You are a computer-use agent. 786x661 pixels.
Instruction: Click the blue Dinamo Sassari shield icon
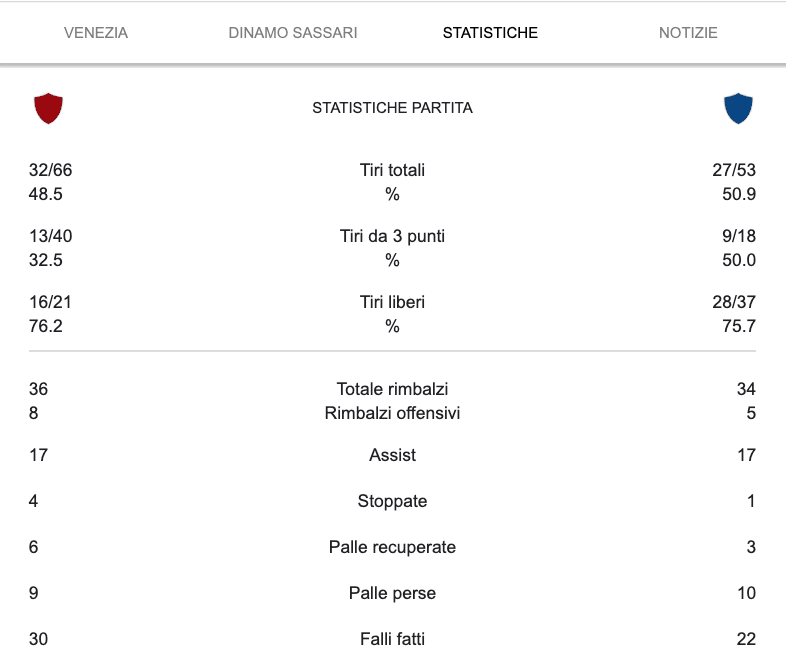coord(738,108)
